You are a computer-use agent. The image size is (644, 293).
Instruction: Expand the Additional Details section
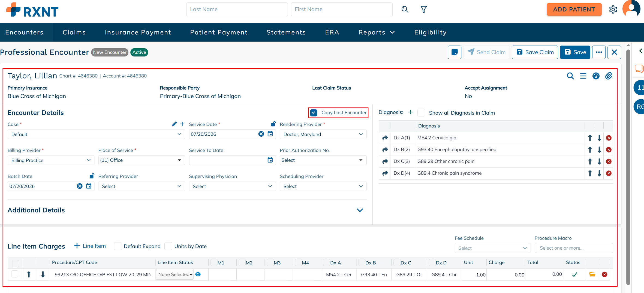click(360, 210)
